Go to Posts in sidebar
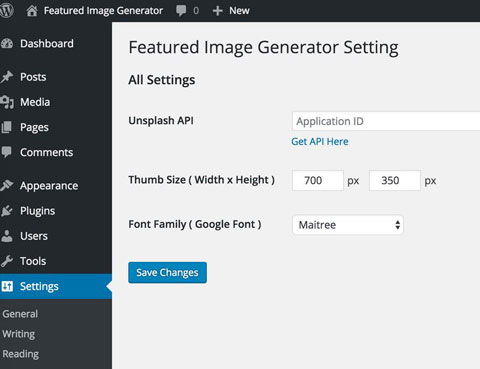This screenshot has width=480, height=369. (33, 77)
